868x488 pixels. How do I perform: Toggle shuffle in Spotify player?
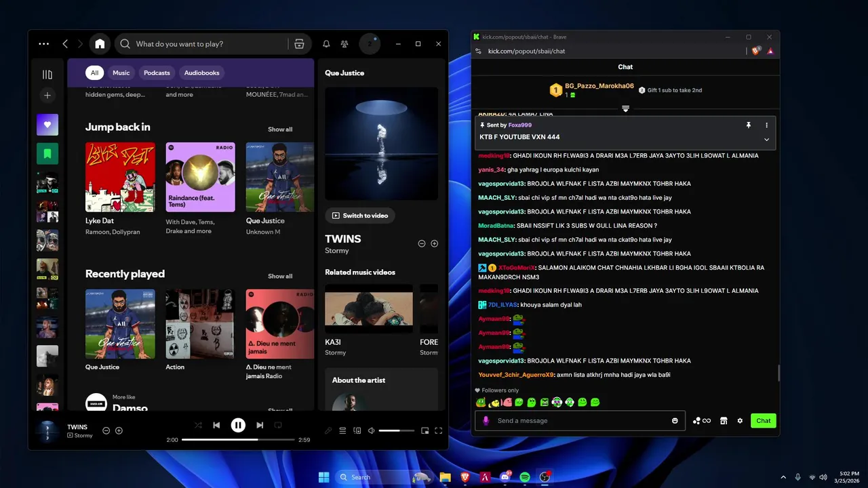click(x=198, y=426)
